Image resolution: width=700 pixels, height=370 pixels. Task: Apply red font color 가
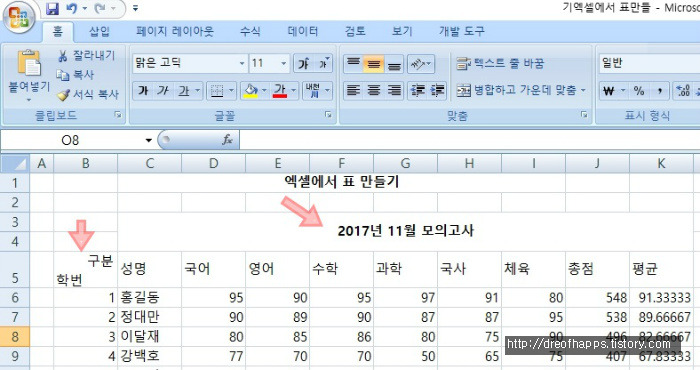coord(280,91)
